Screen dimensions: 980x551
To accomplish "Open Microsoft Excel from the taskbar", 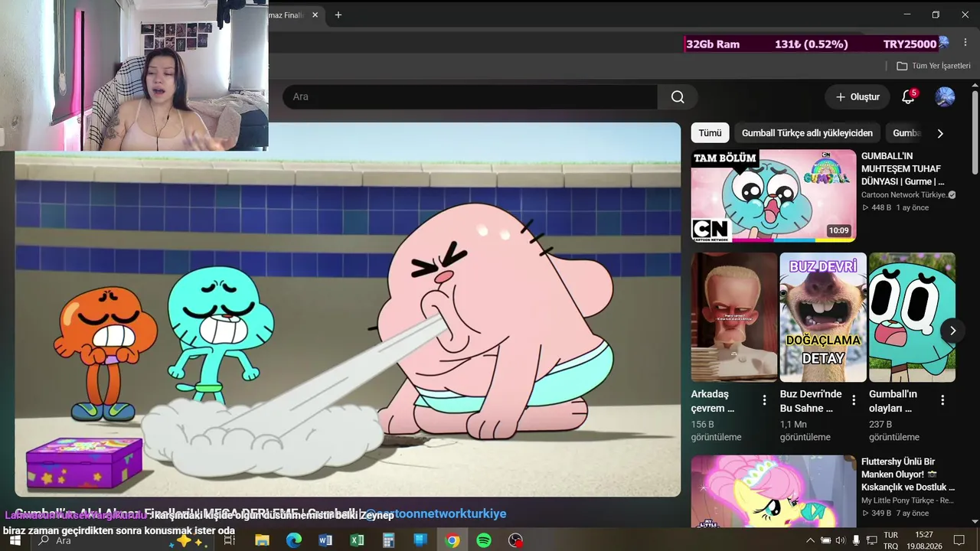I will coord(357,540).
